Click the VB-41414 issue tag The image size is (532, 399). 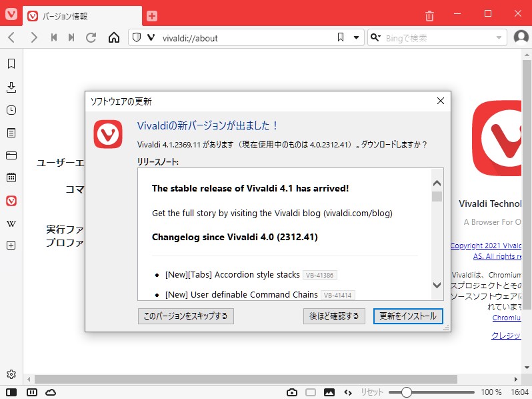[x=337, y=295]
